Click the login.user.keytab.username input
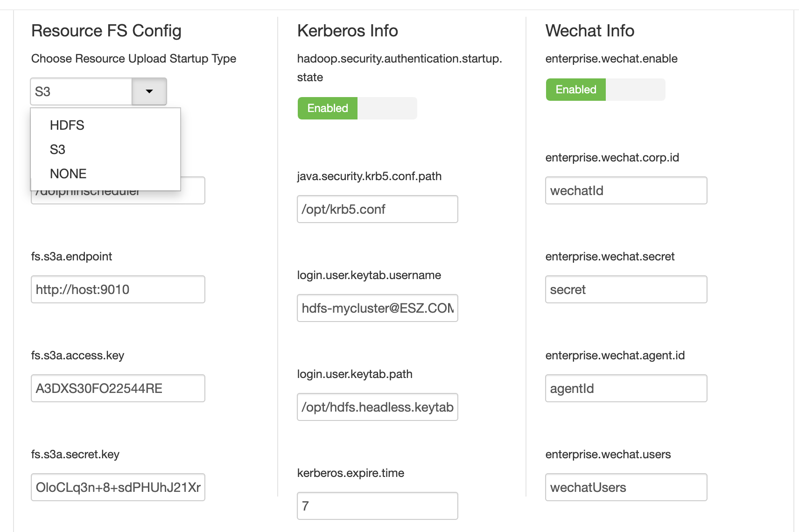 (x=377, y=308)
